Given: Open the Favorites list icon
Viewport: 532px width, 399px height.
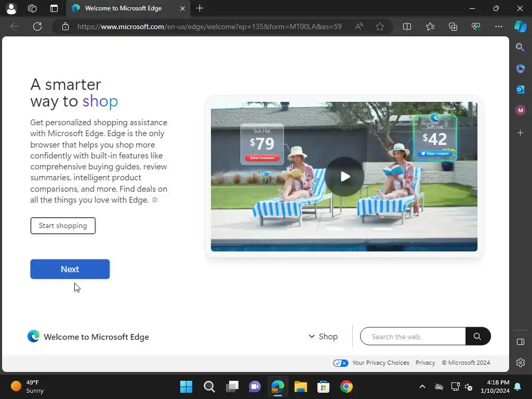Looking at the screenshot, I should click(430, 26).
